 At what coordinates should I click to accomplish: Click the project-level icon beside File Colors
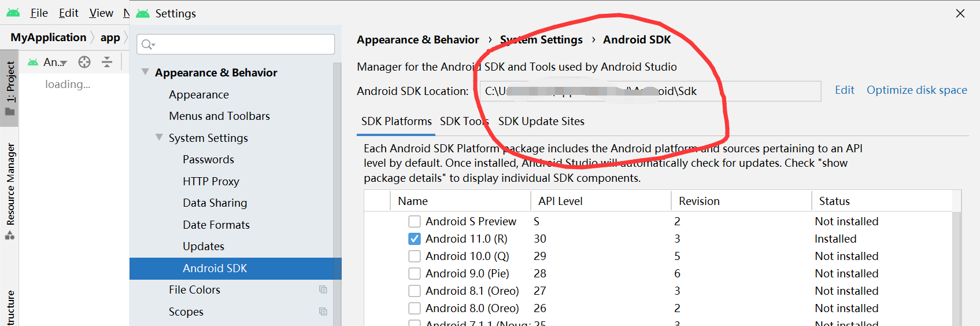point(323,290)
